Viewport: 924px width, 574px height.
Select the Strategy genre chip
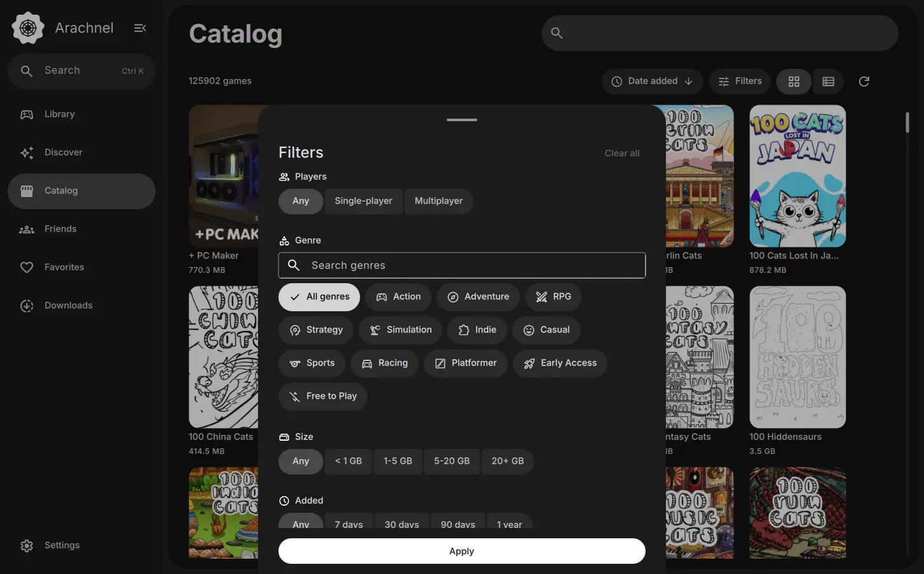(316, 330)
